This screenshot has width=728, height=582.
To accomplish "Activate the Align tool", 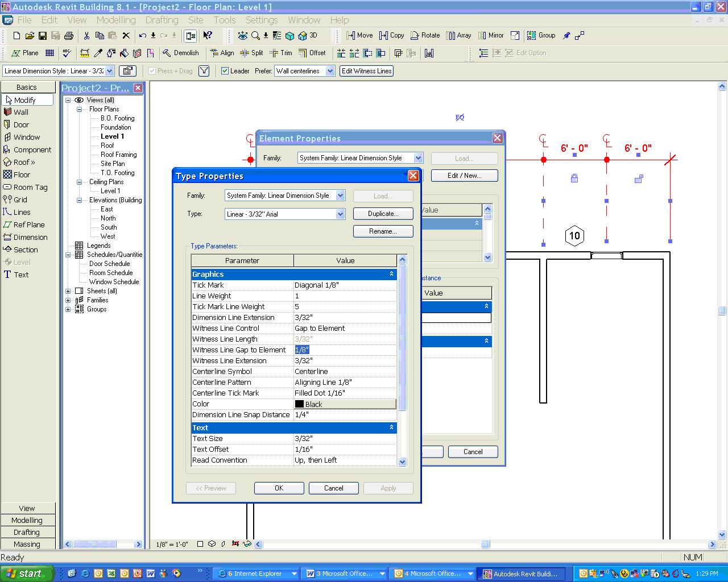I will pyautogui.click(x=222, y=53).
